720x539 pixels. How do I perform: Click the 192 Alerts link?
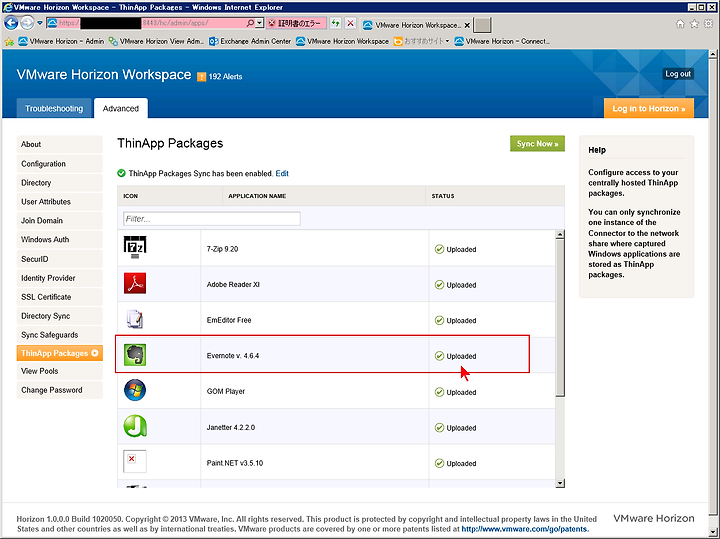[225, 77]
